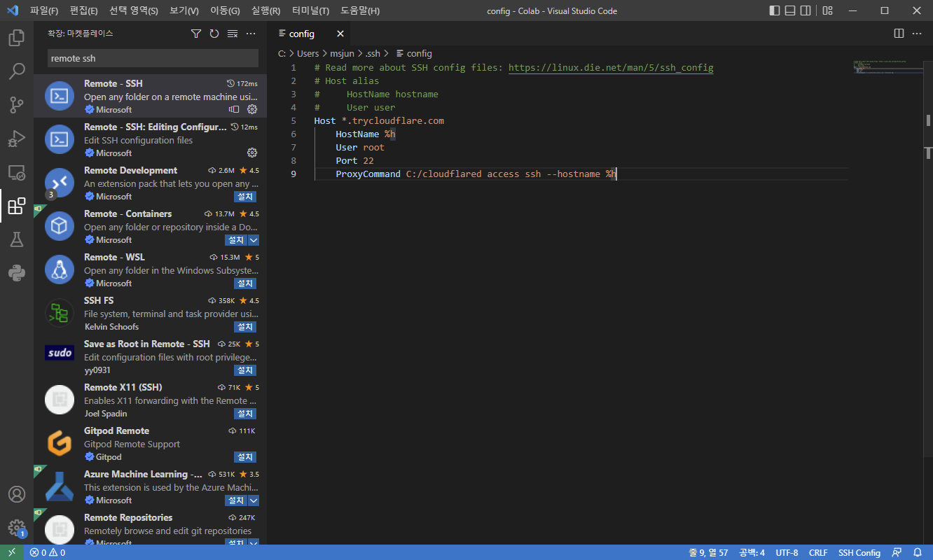Screen dimensions: 933x560
Task: Open the Testing flask view
Action: [x=17, y=239]
